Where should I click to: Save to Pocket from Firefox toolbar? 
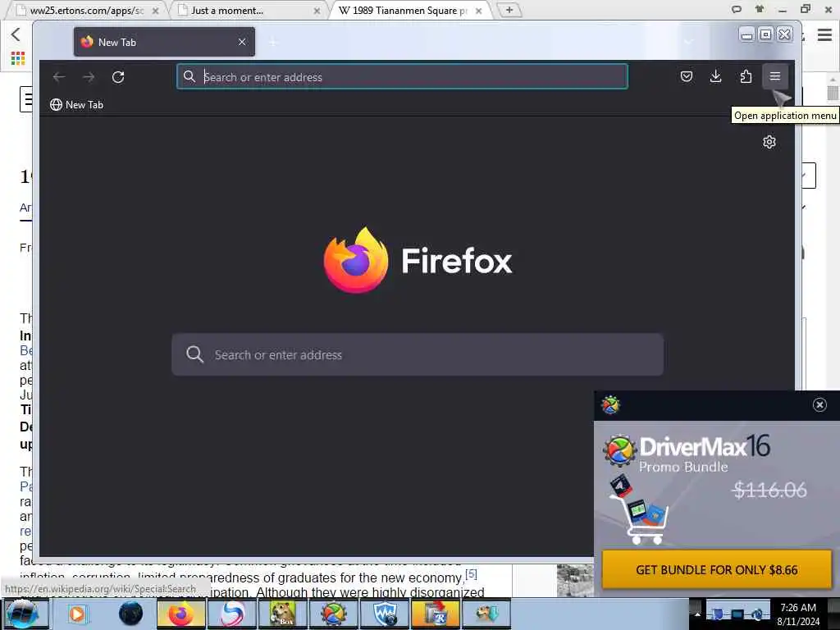click(687, 76)
